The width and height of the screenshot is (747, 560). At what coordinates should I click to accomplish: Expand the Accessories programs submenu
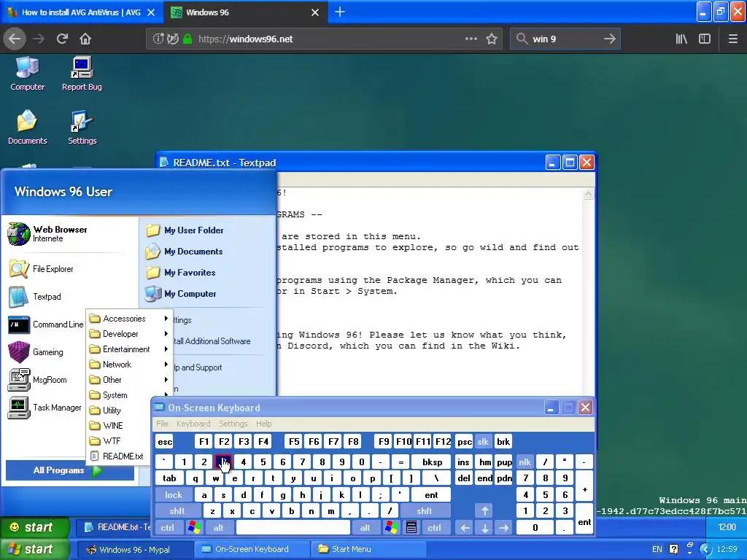click(x=129, y=319)
